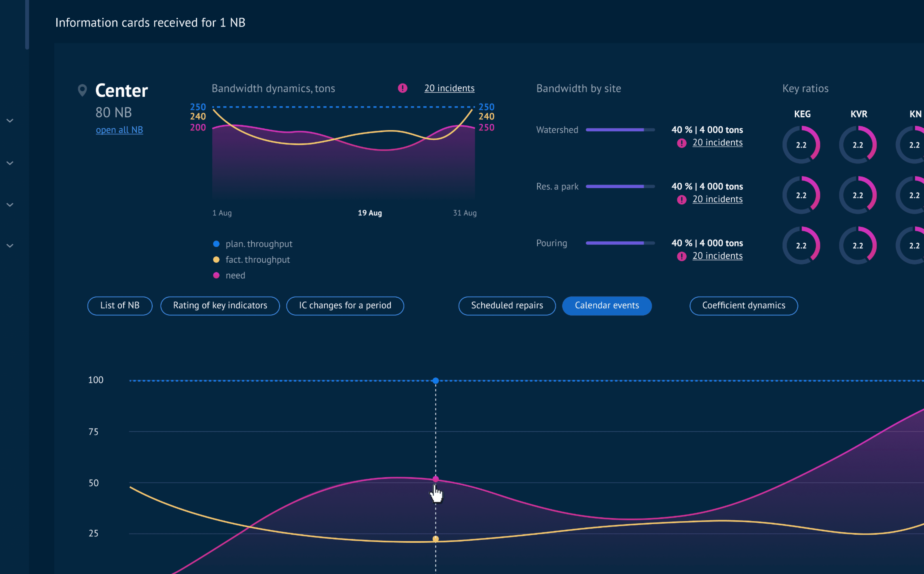Click the Res. a park incident warning icon

(682, 200)
